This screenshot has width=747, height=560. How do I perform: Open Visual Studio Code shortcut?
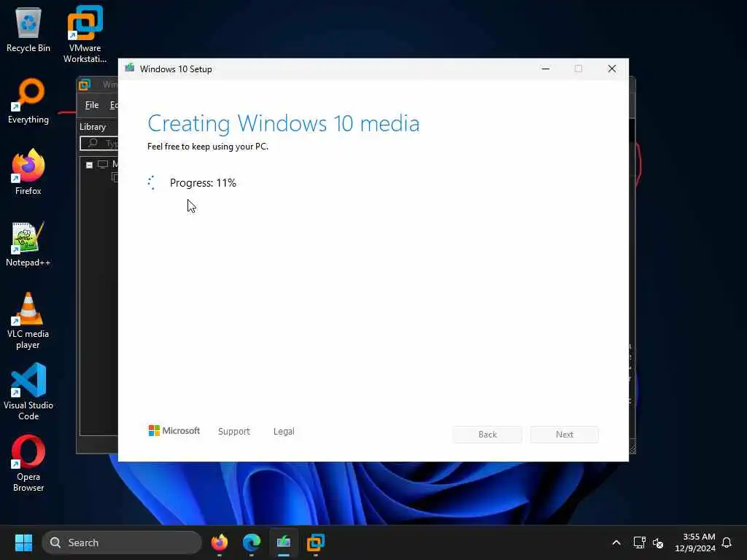click(28, 392)
